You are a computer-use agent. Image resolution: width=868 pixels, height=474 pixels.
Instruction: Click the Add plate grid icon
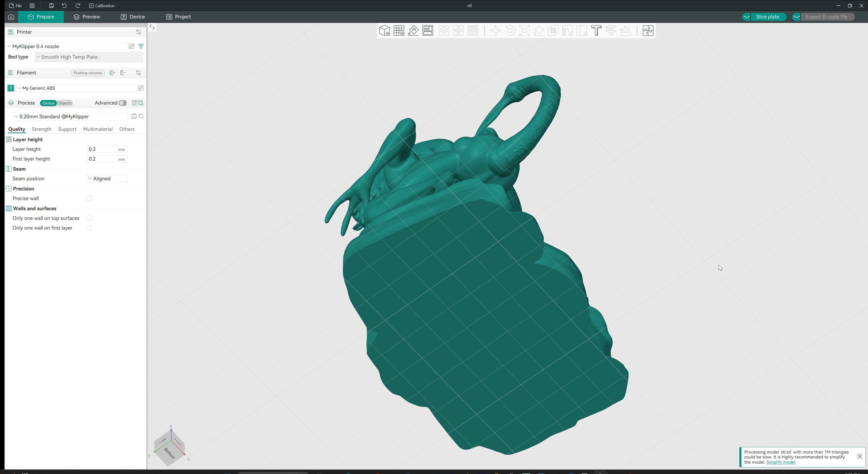(399, 31)
